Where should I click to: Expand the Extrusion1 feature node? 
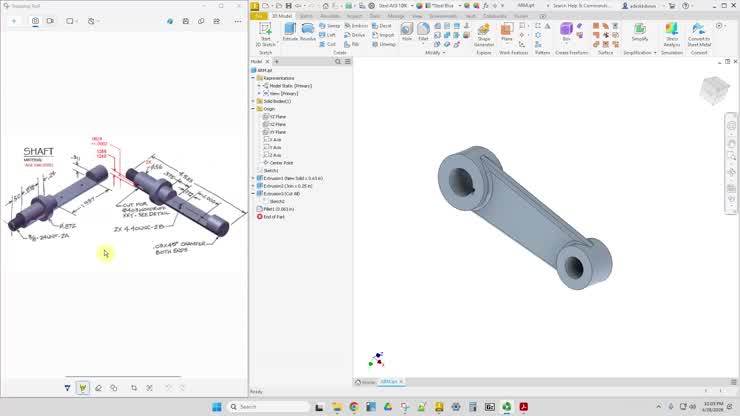[253, 178]
